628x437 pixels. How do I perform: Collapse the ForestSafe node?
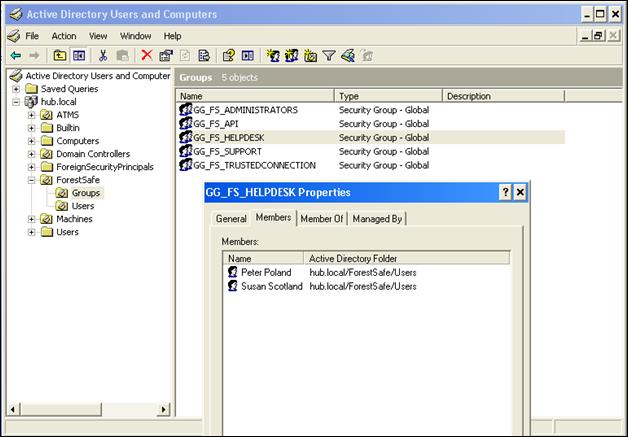tap(31, 180)
